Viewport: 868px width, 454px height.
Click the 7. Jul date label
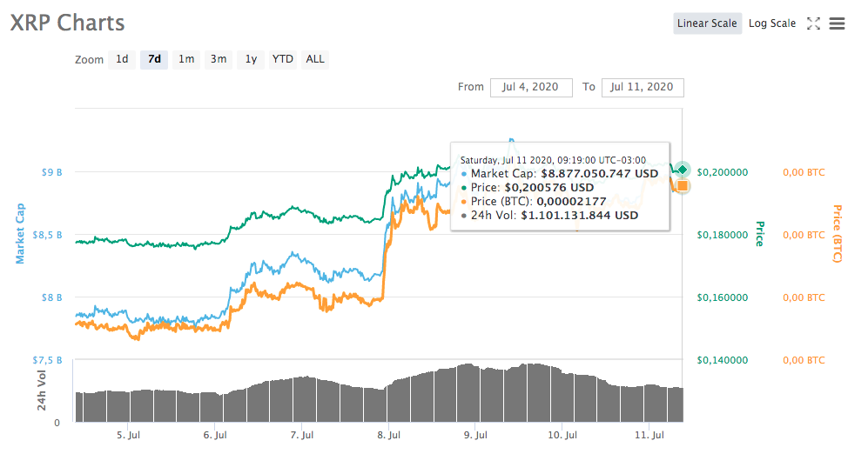302,435
